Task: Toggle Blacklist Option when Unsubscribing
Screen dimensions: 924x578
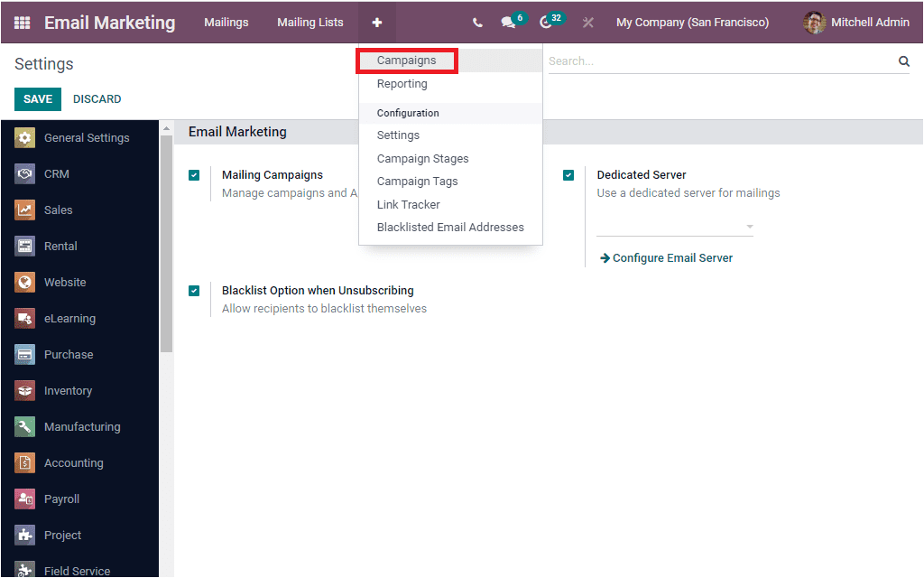Action: pyautogui.click(x=193, y=290)
